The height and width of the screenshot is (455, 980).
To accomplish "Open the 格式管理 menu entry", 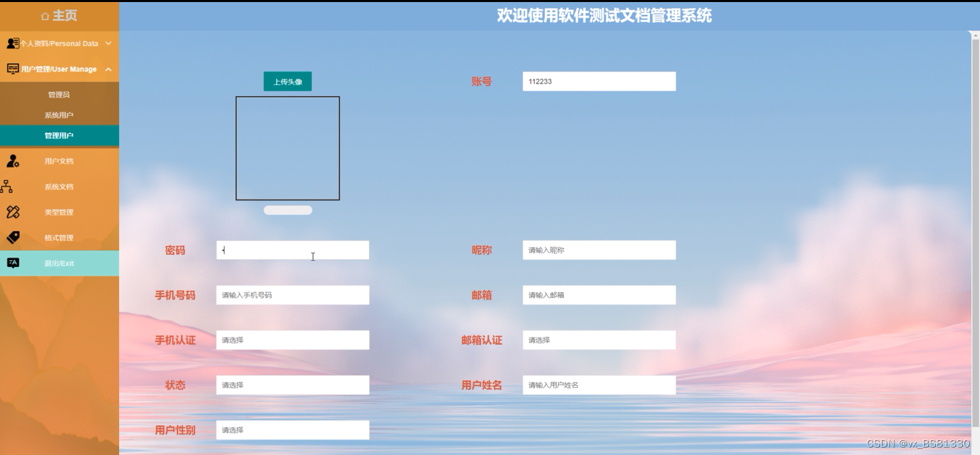I will [59, 238].
